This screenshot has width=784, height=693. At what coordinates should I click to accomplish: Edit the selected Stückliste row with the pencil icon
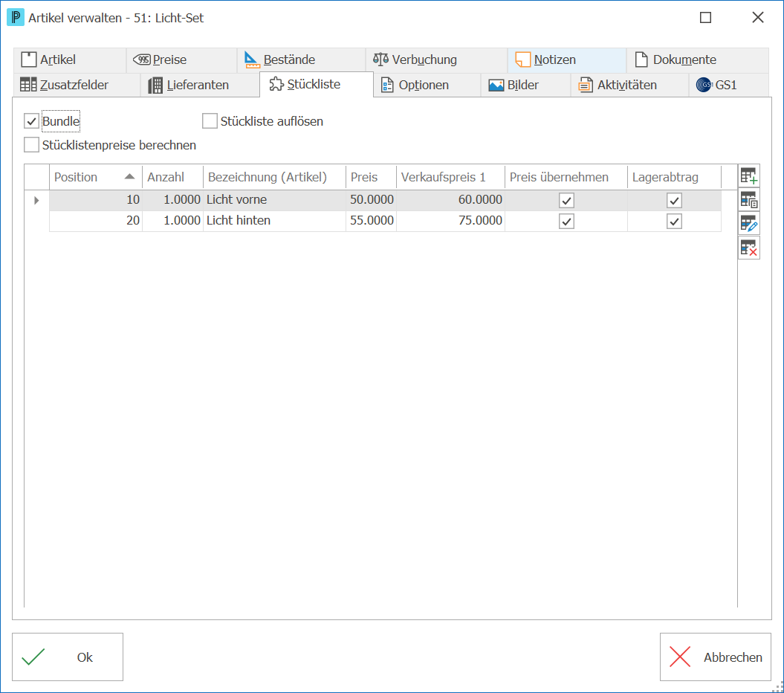pyautogui.click(x=748, y=224)
